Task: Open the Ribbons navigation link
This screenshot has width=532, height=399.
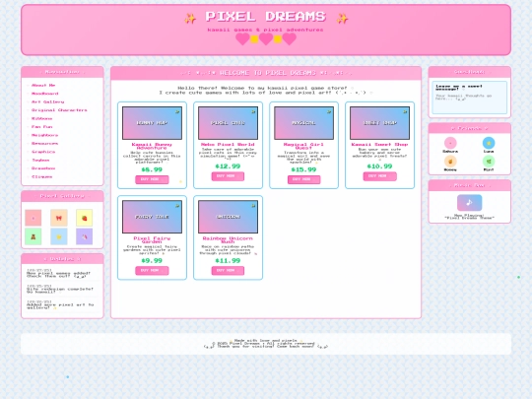Action: (41, 118)
